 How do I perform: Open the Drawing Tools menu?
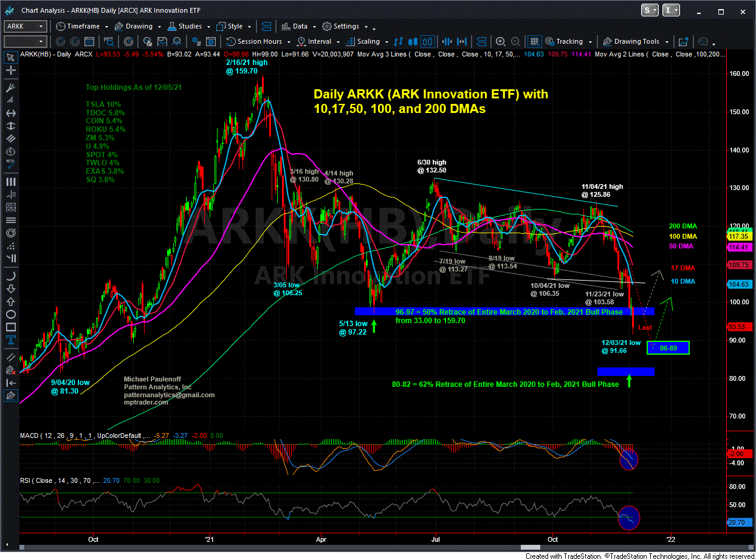pyautogui.click(x=636, y=41)
